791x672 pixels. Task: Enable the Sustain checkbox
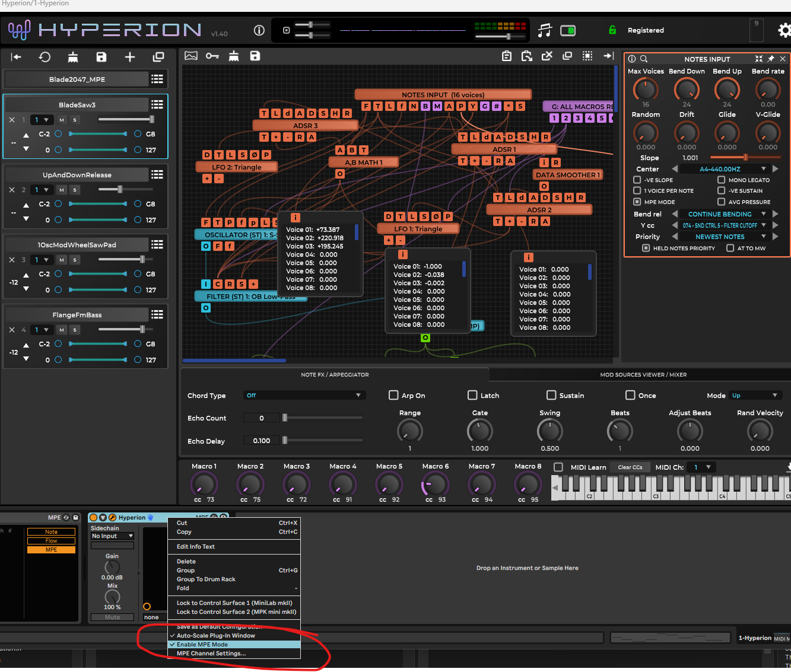551,395
